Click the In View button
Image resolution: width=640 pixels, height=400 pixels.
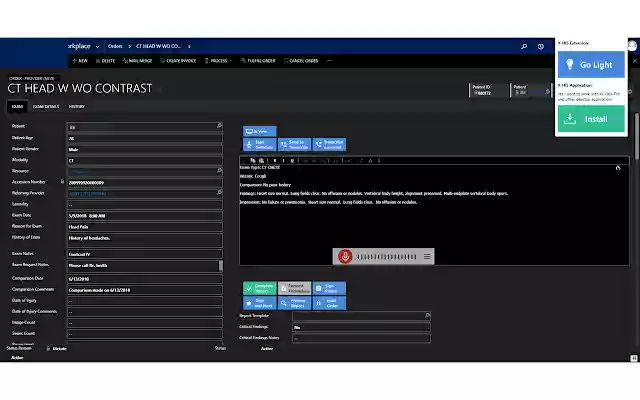pyautogui.click(x=260, y=131)
